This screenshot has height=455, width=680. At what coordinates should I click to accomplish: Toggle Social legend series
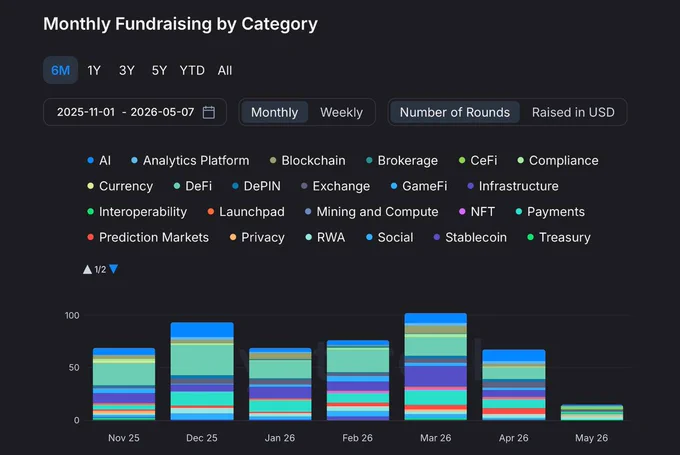tap(389, 237)
